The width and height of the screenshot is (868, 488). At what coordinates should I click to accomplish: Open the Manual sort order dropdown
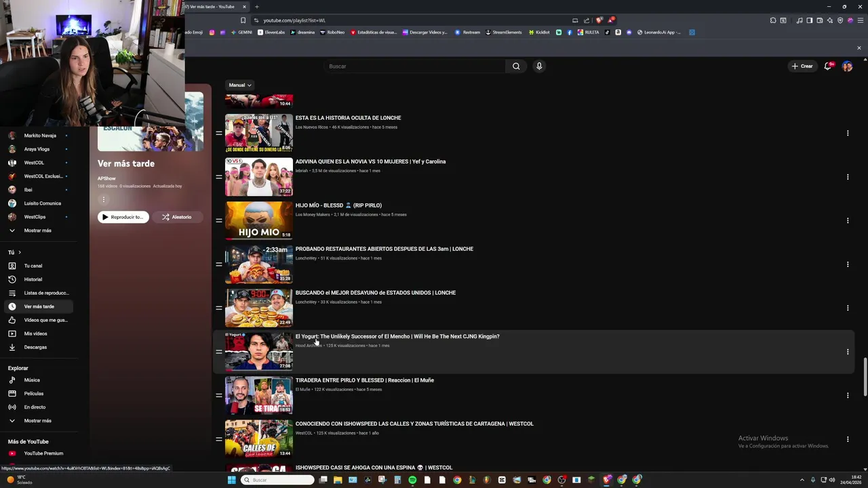240,85
